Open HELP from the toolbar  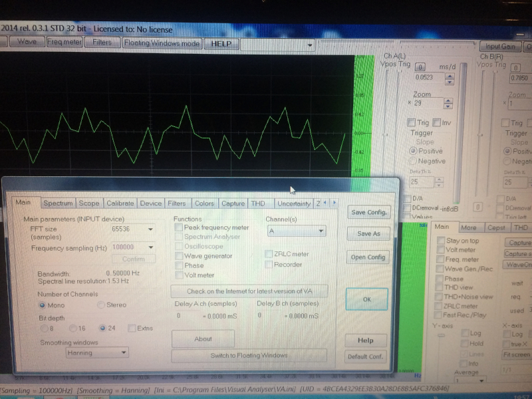[221, 44]
